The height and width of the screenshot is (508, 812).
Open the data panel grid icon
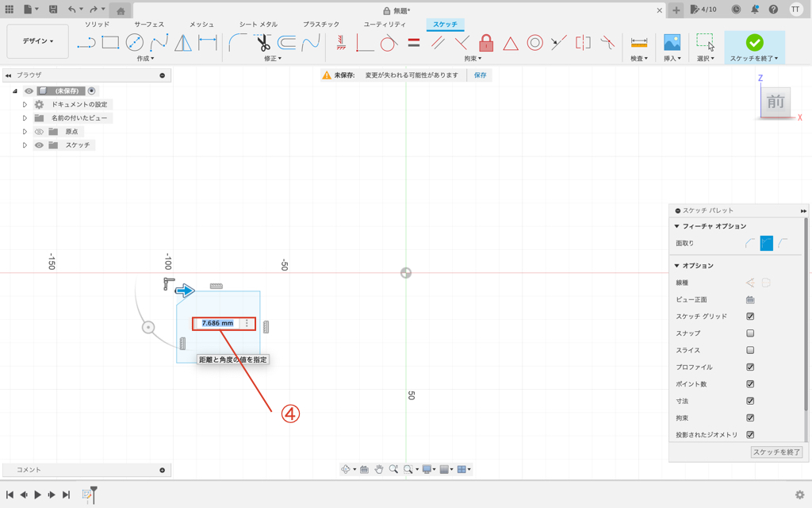[10, 10]
